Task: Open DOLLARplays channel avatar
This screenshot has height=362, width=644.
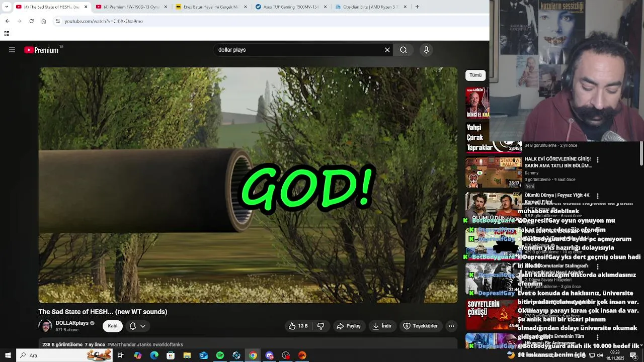Action: coord(45,326)
